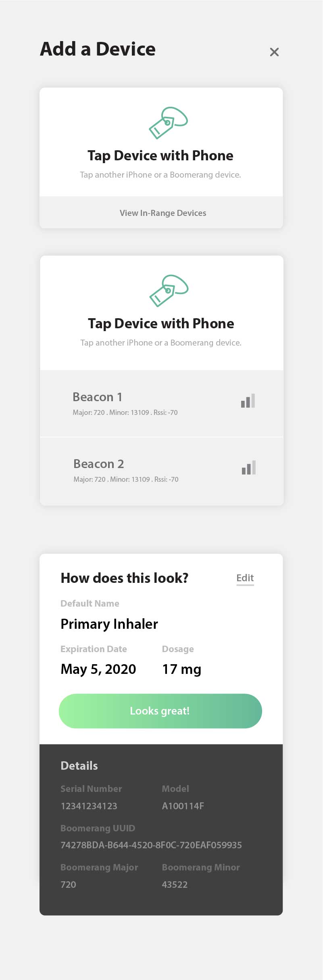Click the model value A100114F

click(x=183, y=806)
